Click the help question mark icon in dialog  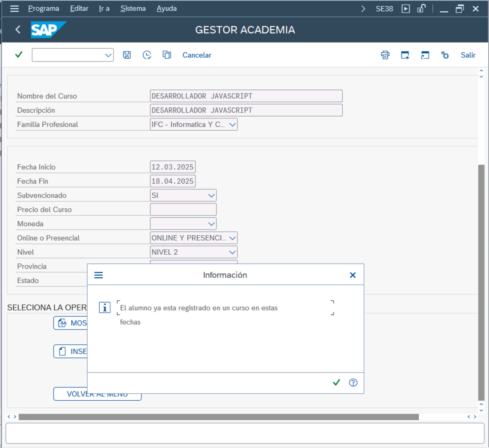click(353, 382)
